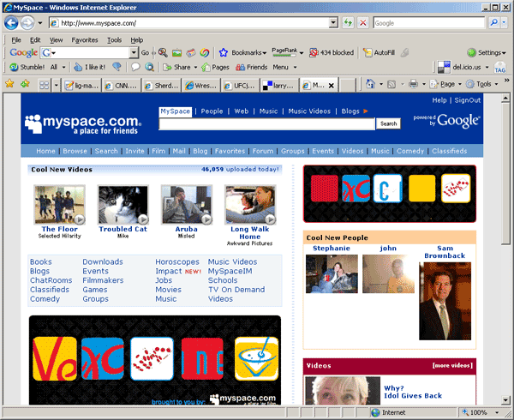Image resolution: width=514 pixels, height=420 pixels.
Task: Expand the Stumble All topics dropdown
Action: [x=64, y=67]
